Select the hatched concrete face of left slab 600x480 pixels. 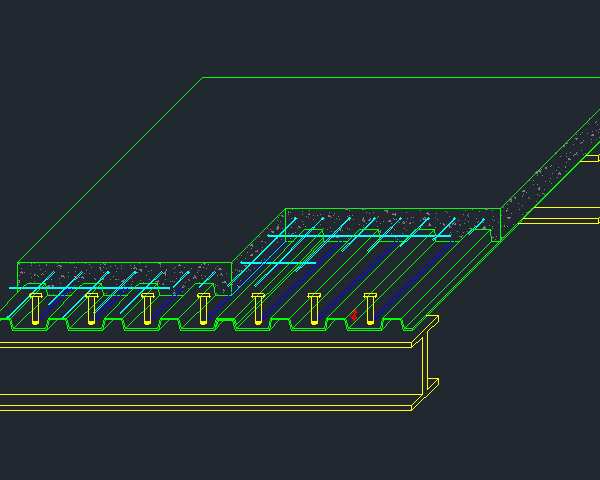(x=124, y=279)
